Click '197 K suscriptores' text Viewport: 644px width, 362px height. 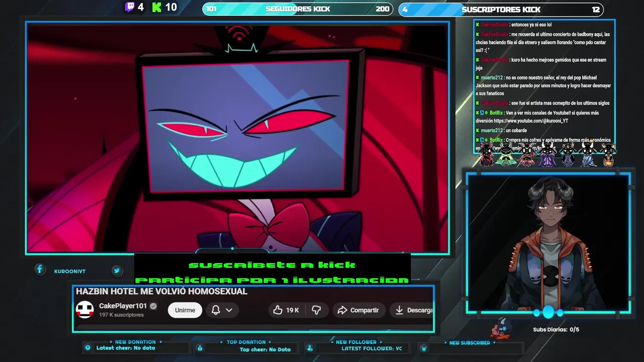(x=121, y=315)
